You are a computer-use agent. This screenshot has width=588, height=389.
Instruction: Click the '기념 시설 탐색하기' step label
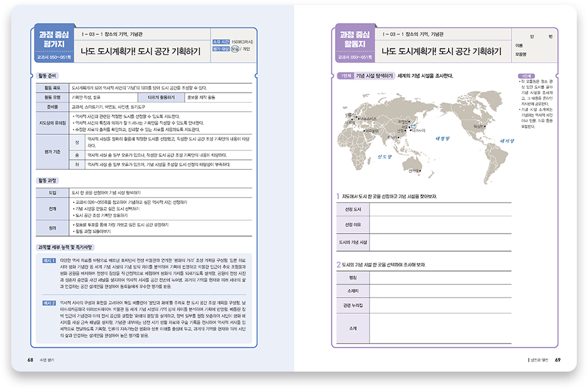pyautogui.click(x=374, y=76)
